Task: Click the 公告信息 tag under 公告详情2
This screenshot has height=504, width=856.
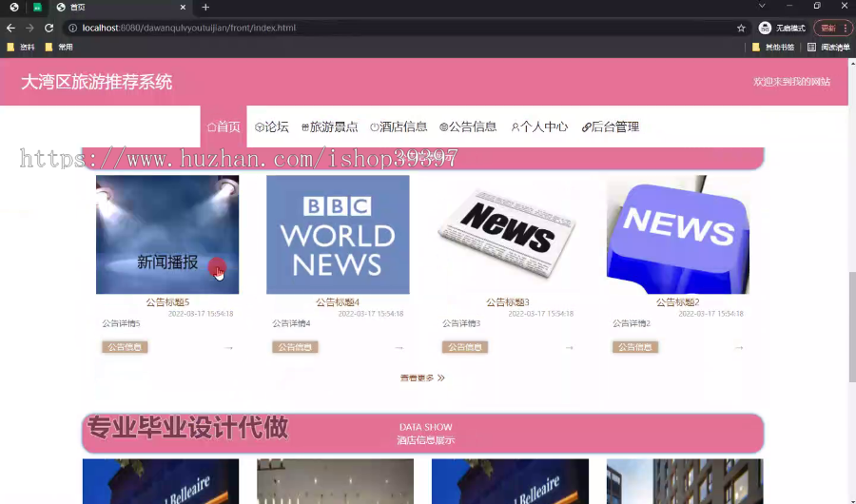Action: tap(635, 347)
